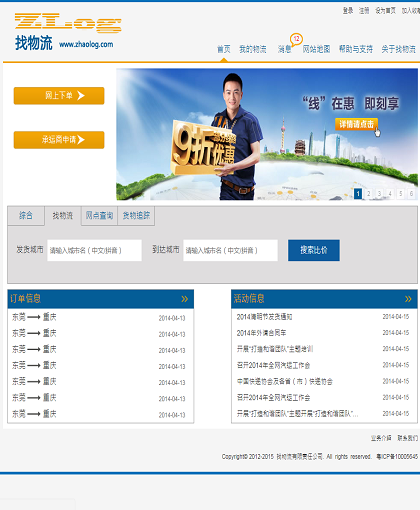Open the 网点查询 tab
Screen dimensions: 420x510
point(99,216)
